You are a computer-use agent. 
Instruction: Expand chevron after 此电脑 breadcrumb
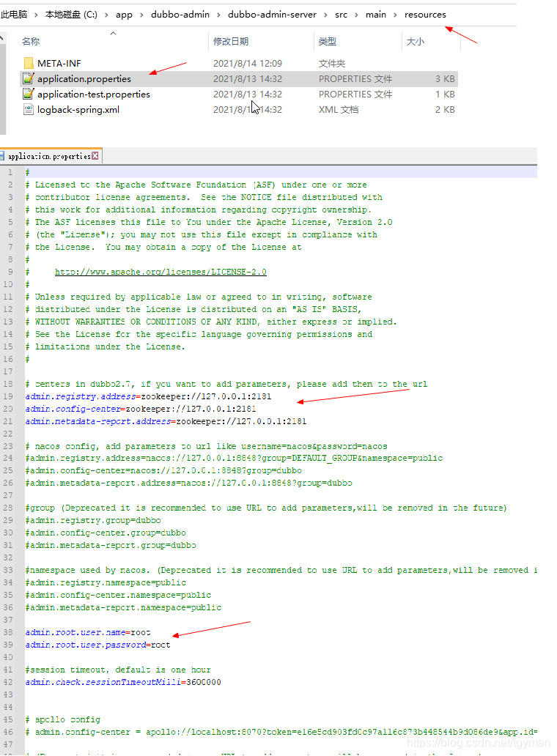pyautogui.click(x=36, y=15)
